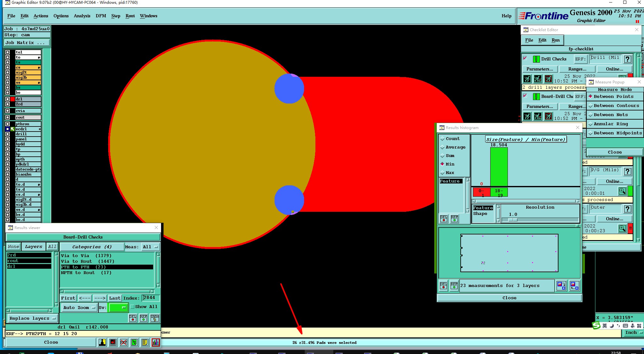Click the yellow report notes icon
The width and height of the screenshot is (644, 354).
click(x=145, y=342)
